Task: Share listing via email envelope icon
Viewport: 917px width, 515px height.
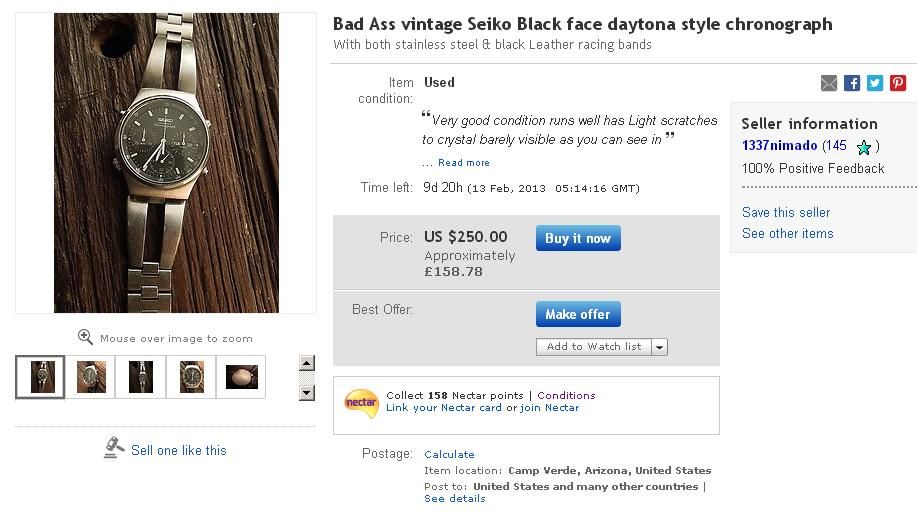Action: pyautogui.click(x=829, y=83)
